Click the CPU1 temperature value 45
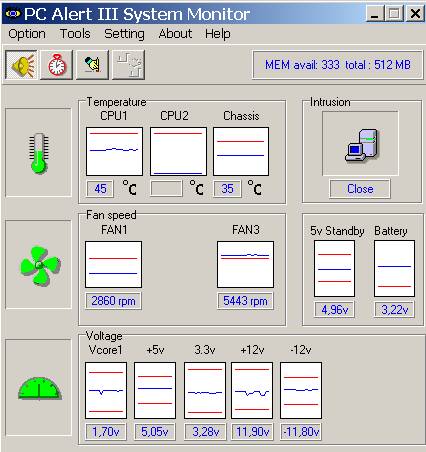426x452 pixels. coord(100,189)
